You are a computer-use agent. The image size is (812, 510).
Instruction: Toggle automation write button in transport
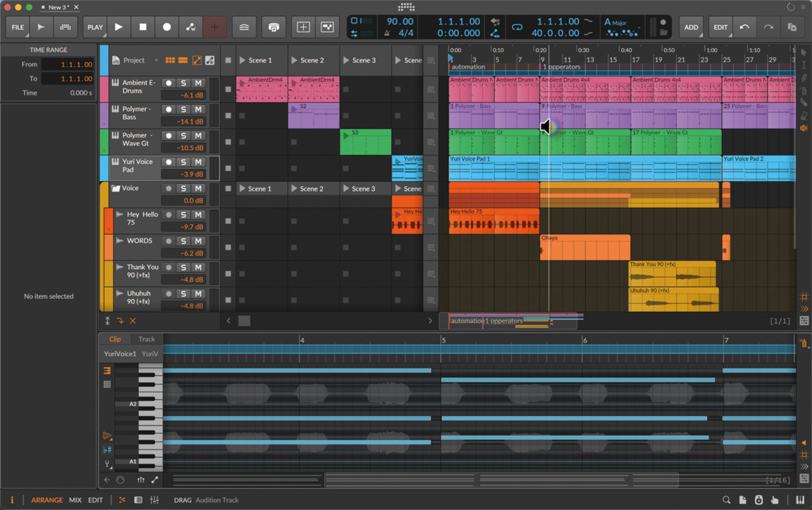(191, 27)
